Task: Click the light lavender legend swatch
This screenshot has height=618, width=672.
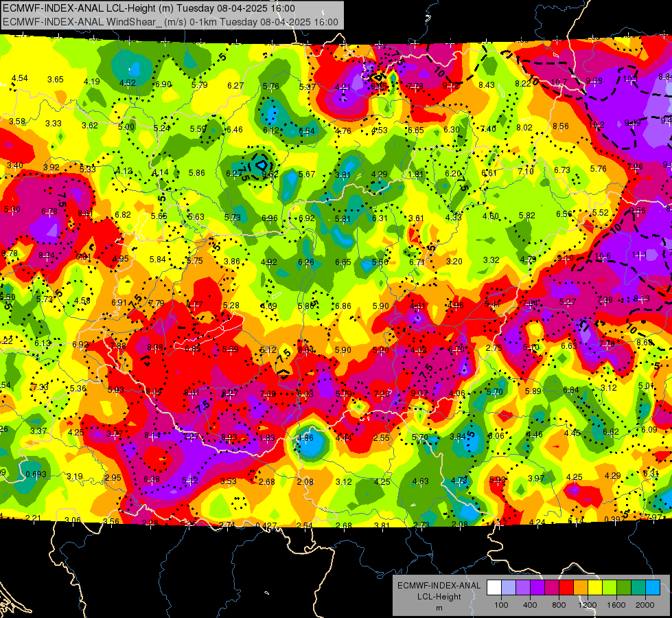Action: pyautogui.click(x=509, y=588)
